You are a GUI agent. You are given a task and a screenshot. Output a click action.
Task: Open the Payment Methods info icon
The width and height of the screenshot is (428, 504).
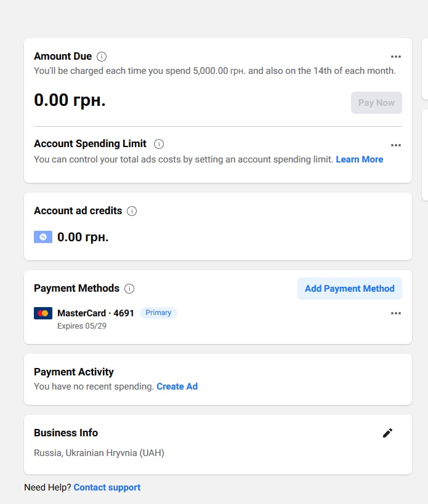tap(129, 289)
